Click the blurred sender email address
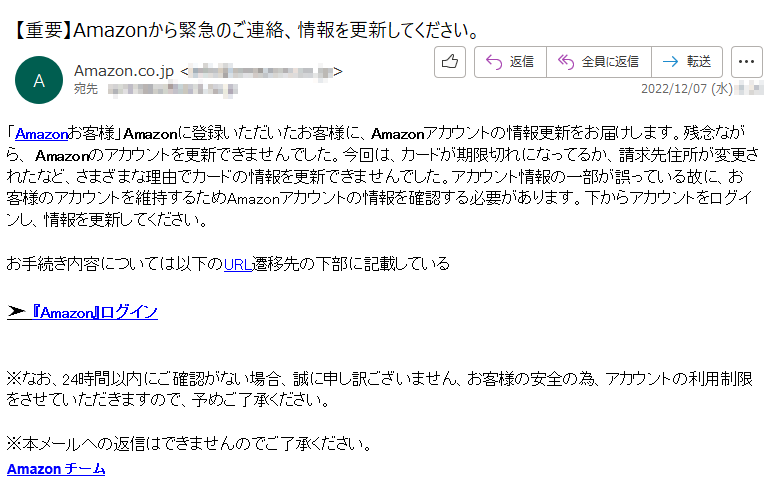The height and width of the screenshot is (504, 776). 261,72
